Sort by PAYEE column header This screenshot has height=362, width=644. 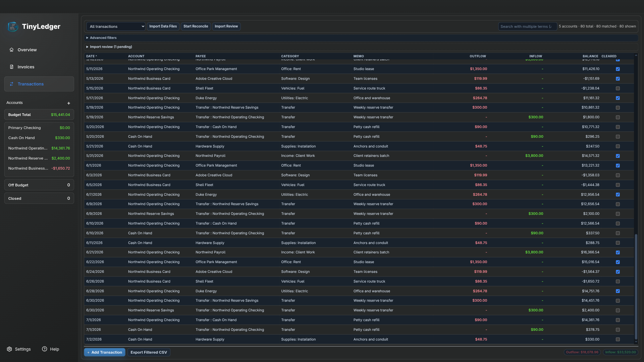pos(201,56)
